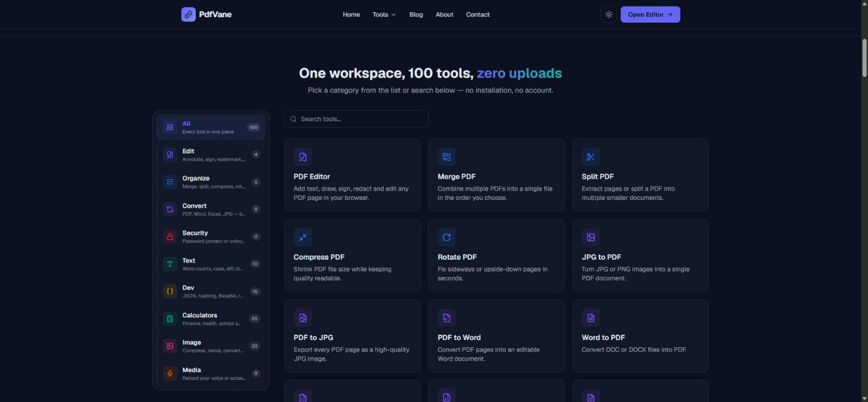Click the PDF to JPG card icon
868x402 pixels.
pyautogui.click(x=303, y=318)
